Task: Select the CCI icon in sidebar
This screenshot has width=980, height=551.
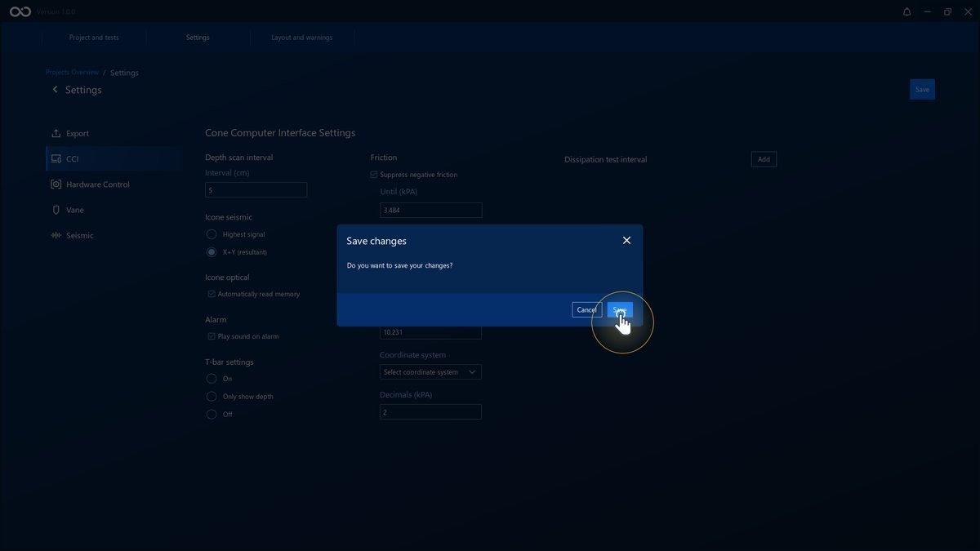Action: click(x=56, y=159)
